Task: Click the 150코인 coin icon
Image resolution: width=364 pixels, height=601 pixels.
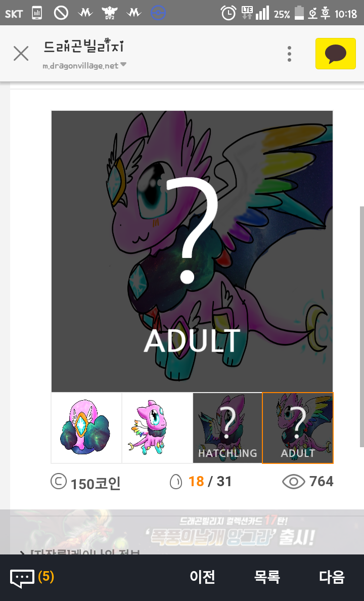Action: 59,482
